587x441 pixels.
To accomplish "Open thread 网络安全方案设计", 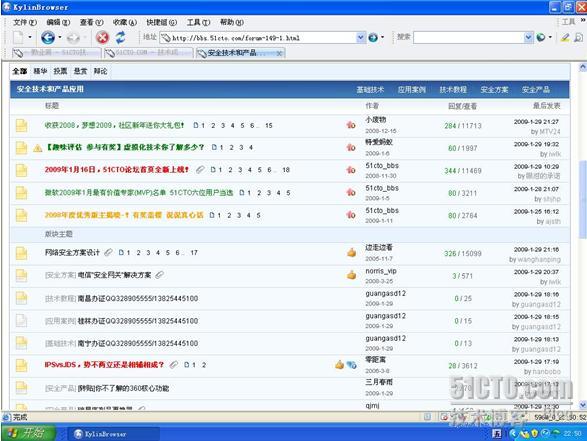I will tap(72, 253).
